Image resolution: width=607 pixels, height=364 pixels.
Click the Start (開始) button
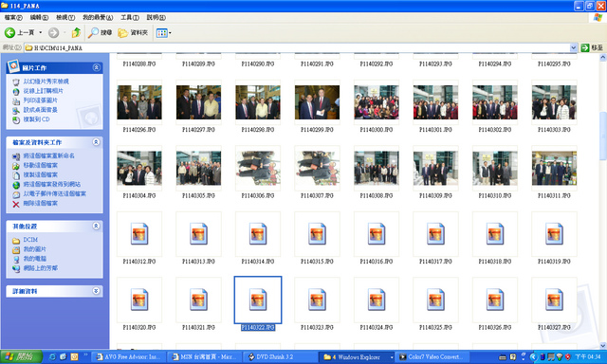21,356
